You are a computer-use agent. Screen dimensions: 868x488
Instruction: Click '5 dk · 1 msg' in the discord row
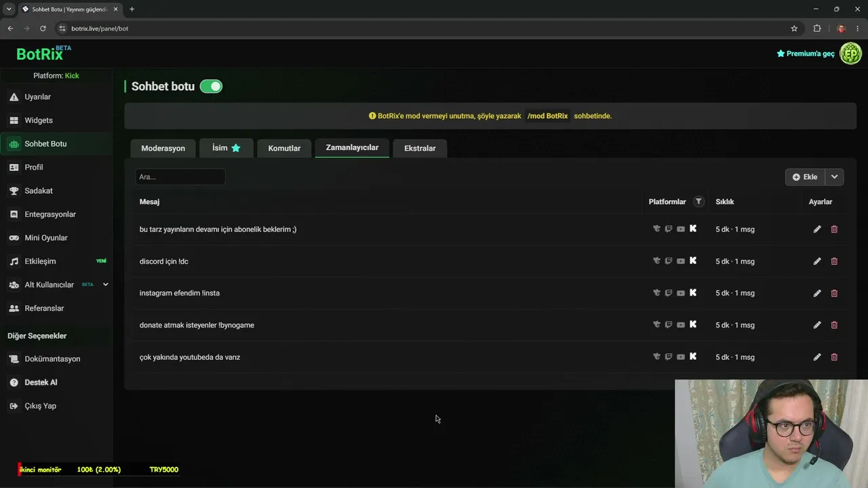(x=735, y=261)
